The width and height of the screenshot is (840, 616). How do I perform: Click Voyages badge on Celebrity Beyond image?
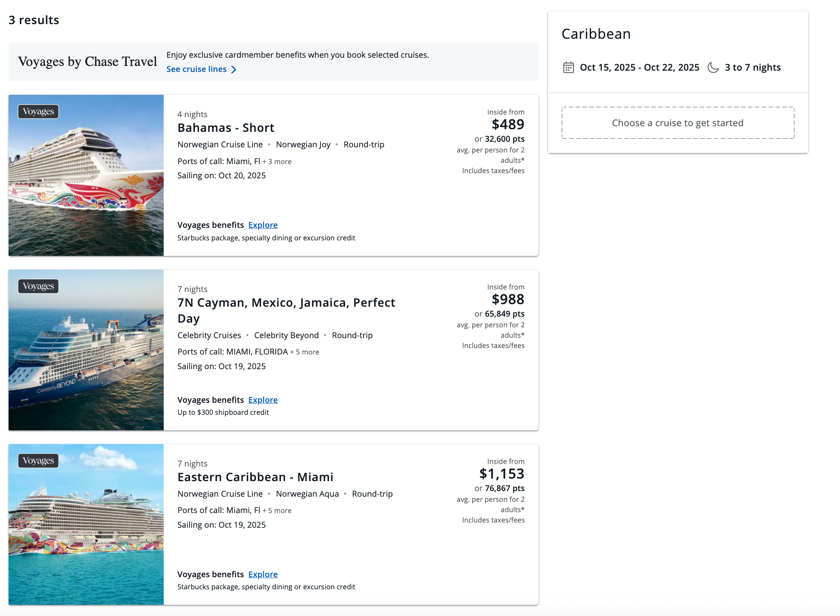38,286
